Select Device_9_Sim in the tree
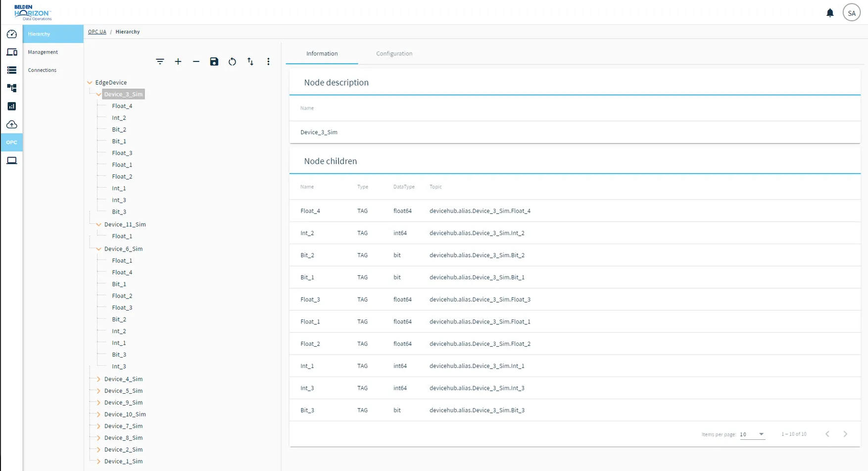The image size is (868, 471). click(x=123, y=403)
